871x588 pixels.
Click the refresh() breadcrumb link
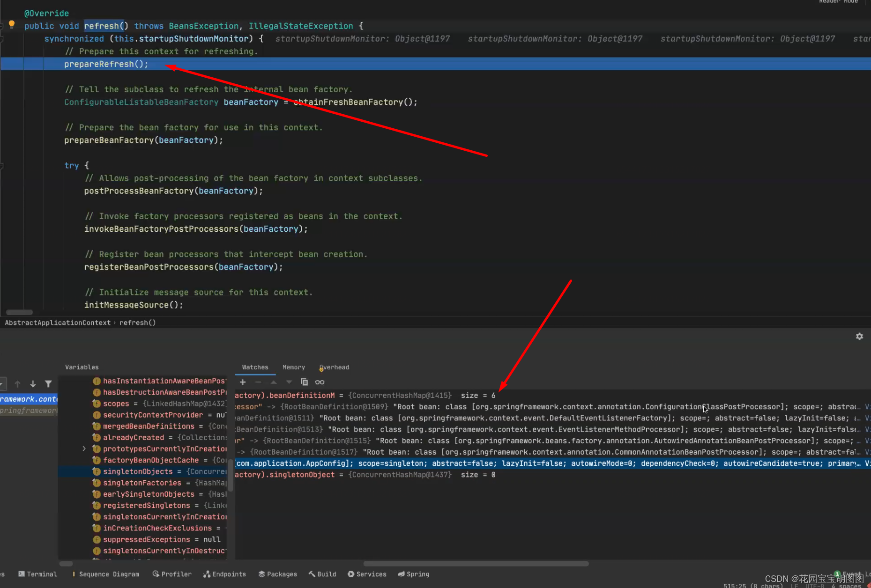(x=137, y=323)
